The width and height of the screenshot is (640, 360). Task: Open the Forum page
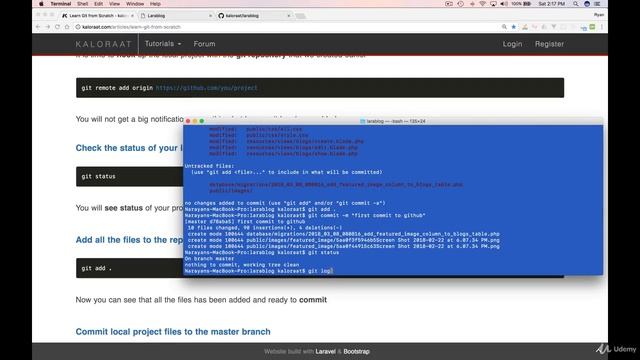tap(204, 44)
